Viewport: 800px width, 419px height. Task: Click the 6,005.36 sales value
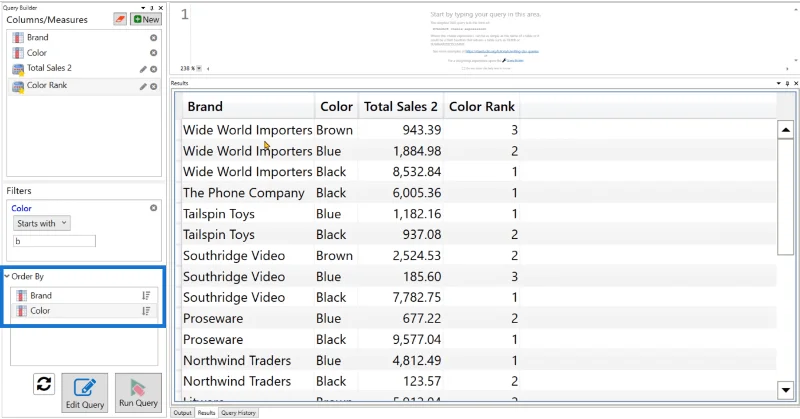[416, 193]
